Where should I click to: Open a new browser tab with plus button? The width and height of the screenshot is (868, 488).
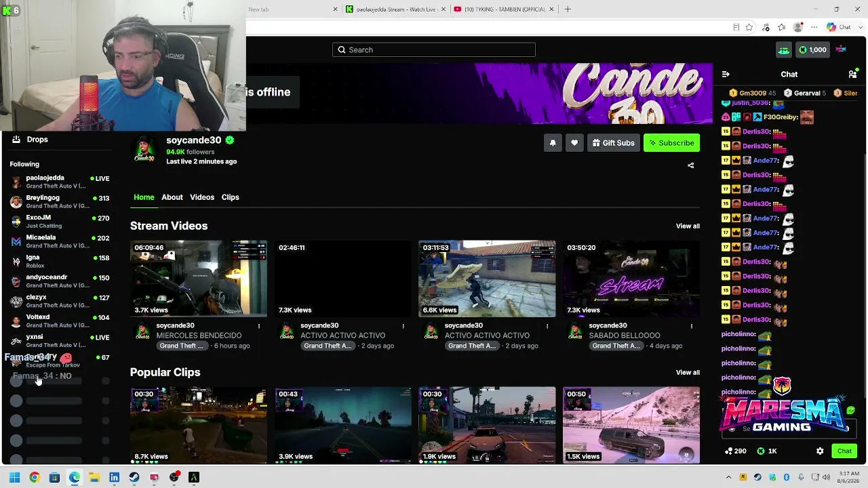point(568,9)
